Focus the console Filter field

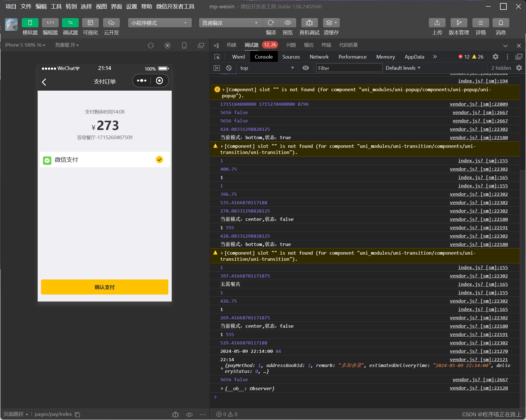pos(349,68)
